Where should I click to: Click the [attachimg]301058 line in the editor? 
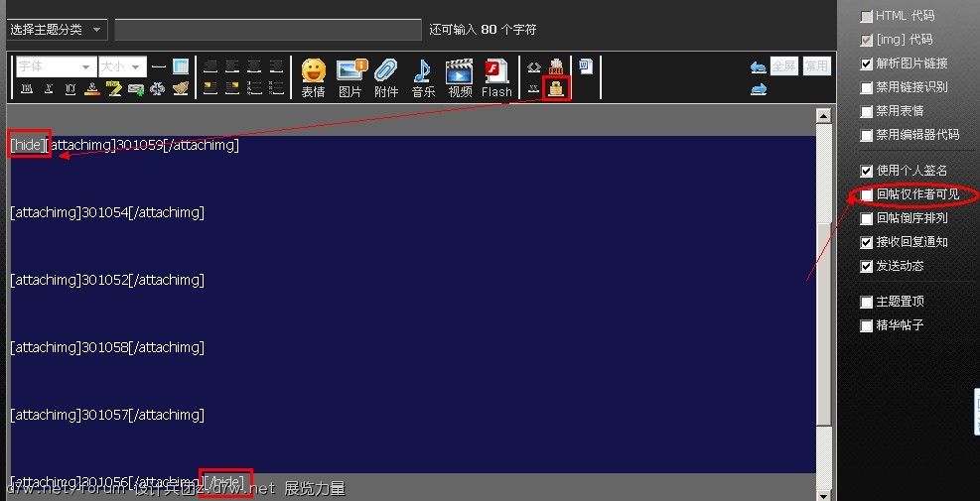pos(107,347)
